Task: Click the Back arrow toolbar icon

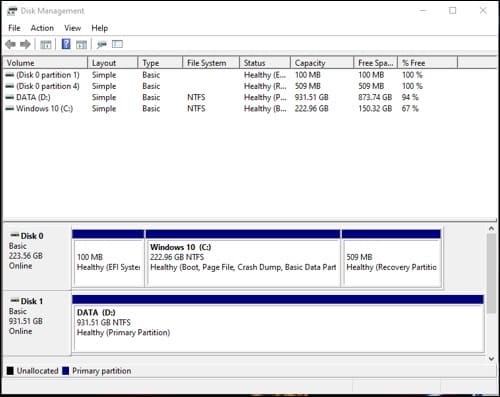Action: pyautogui.click(x=11, y=44)
